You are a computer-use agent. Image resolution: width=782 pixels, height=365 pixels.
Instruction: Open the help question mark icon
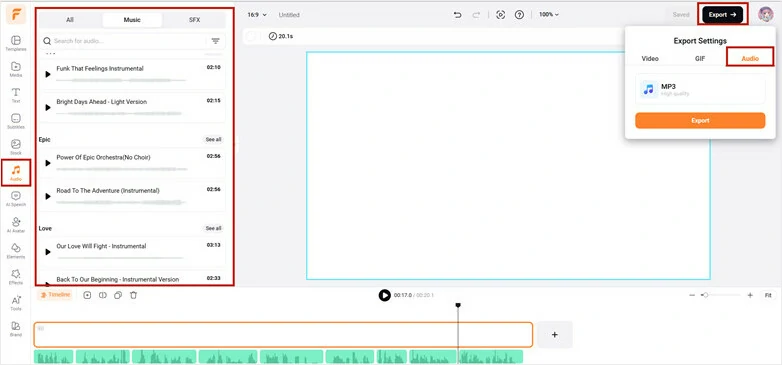pos(519,15)
